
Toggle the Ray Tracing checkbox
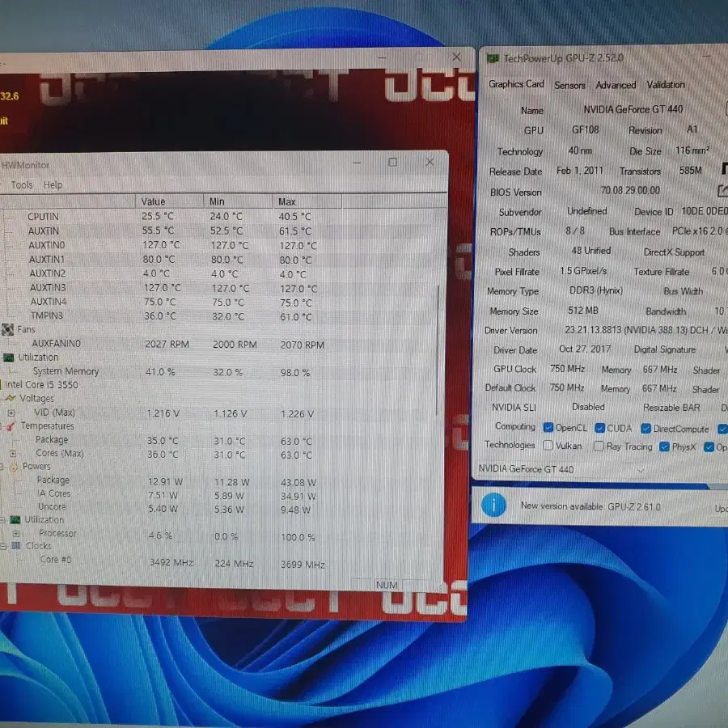pos(599,447)
